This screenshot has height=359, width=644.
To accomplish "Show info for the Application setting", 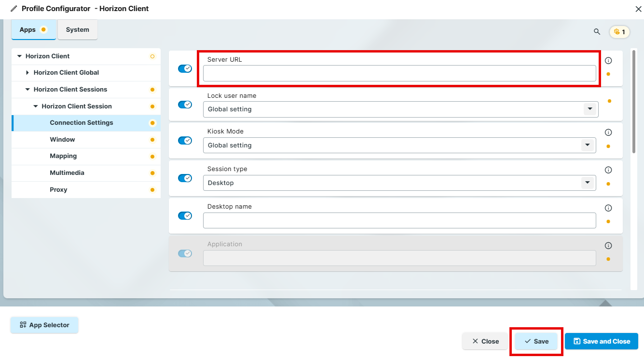I will coord(608,245).
